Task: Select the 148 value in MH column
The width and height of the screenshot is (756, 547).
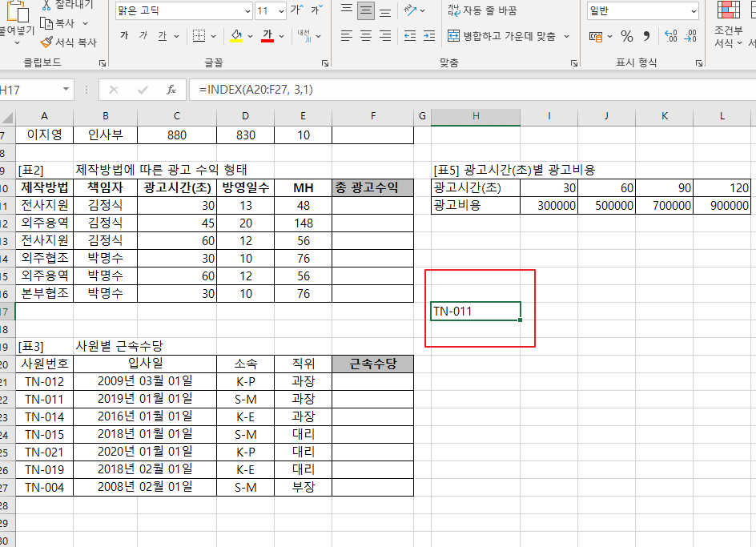Action: click(303, 223)
